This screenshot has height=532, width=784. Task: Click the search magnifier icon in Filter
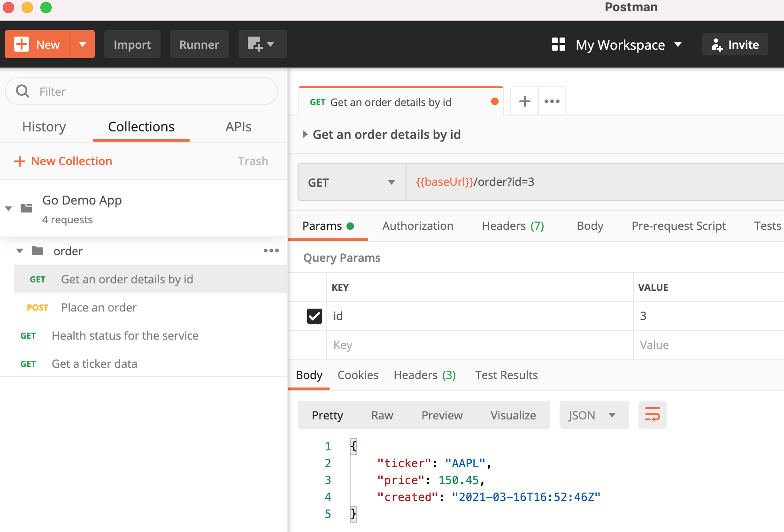[x=23, y=91]
